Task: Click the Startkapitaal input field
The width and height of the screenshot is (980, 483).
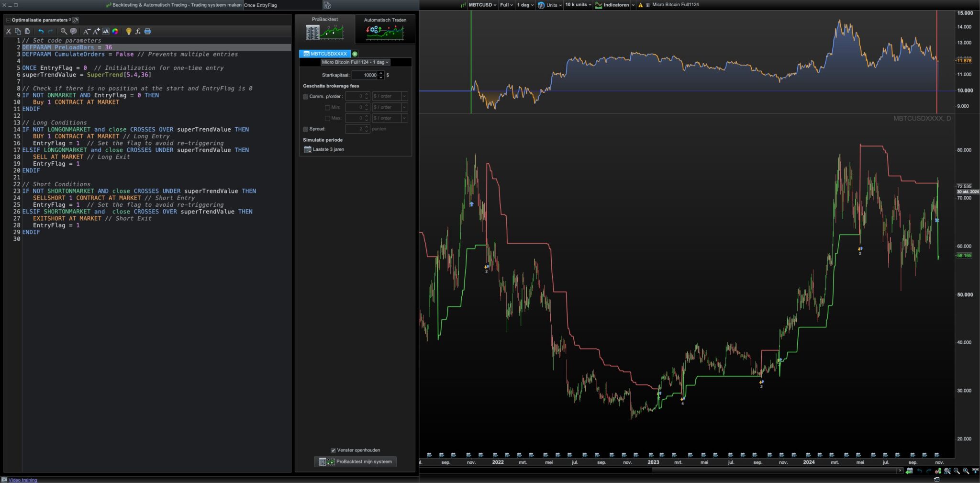Action: pos(365,75)
